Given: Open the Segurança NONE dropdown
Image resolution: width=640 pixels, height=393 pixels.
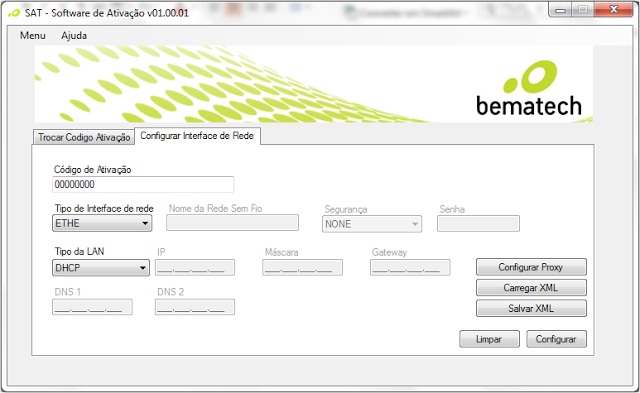Looking at the screenshot, I should (372, 224).
